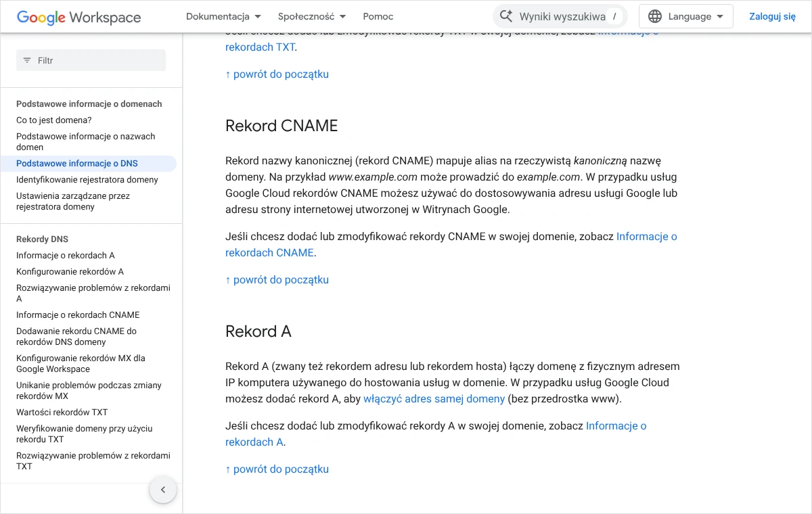Open 'Podstawowe informacje o nazwach domen'
Screen dimensions: 812x514
86,141
